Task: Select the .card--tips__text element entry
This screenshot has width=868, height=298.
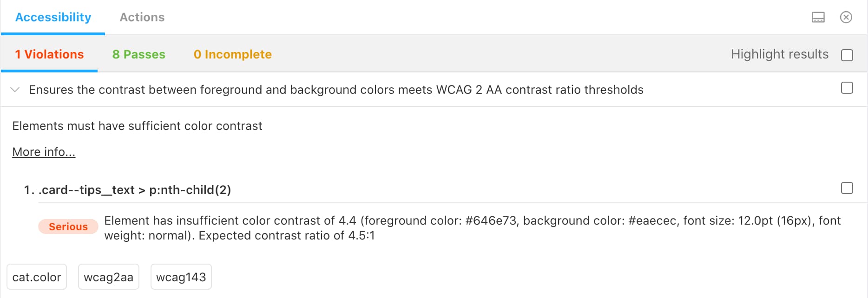Action: pos(134,190)
